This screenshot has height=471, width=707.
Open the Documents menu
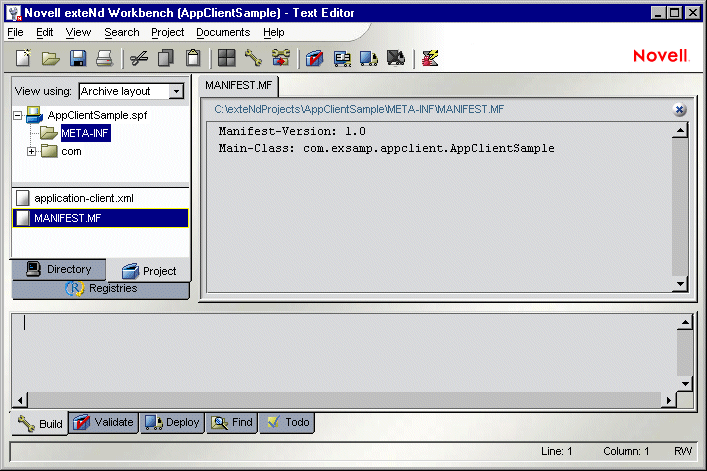point(223,32)
